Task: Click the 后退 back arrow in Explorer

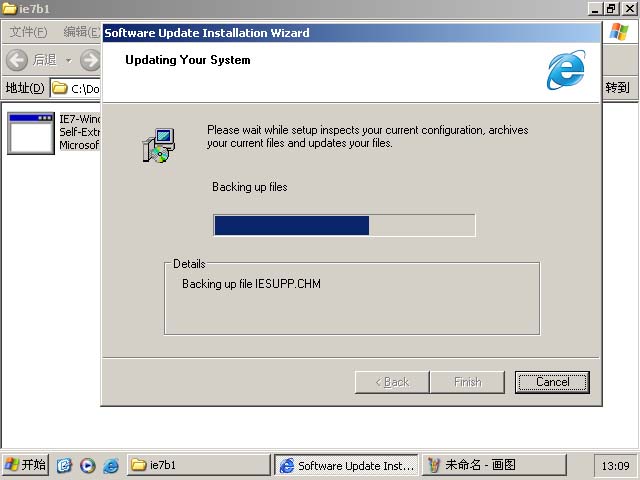Action: 17,60
